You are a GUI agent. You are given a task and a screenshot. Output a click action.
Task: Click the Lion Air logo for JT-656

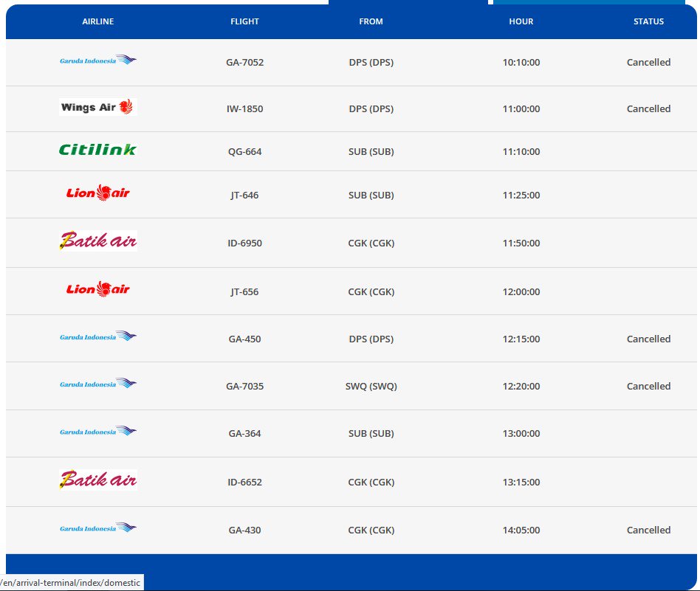(x=97, y=289)
